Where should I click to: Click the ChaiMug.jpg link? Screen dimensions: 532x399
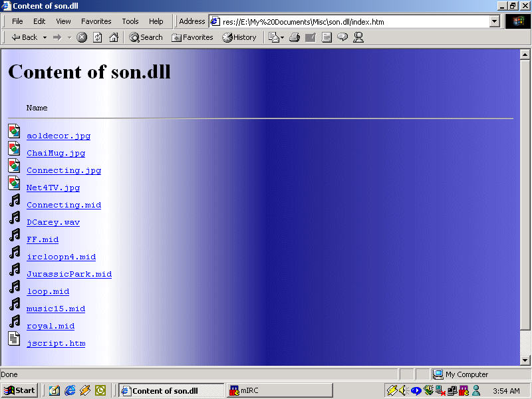pyautogui.click(x=56, y=153)
